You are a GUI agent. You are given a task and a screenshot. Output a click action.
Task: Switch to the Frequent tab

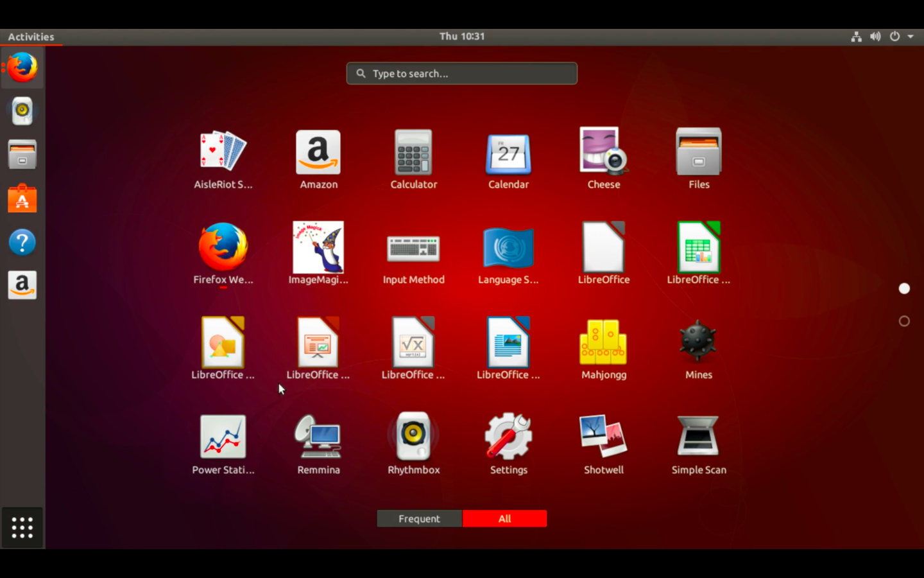click(419, 518)
